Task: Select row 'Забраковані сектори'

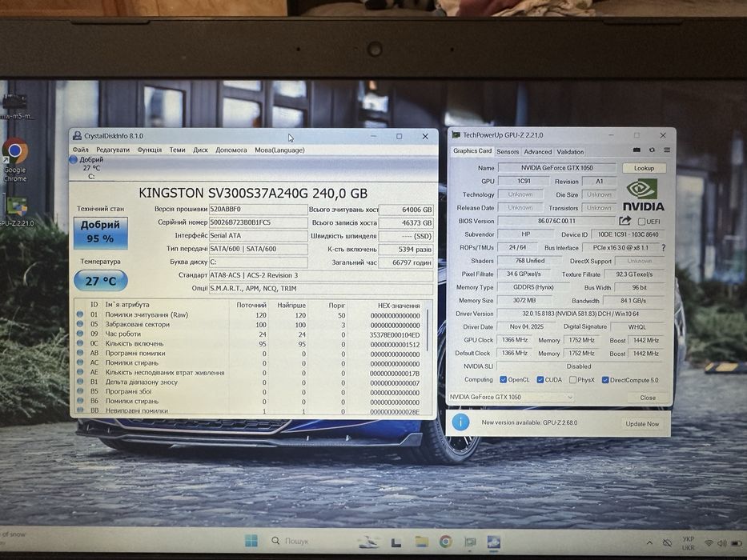Action: [247, 325]
